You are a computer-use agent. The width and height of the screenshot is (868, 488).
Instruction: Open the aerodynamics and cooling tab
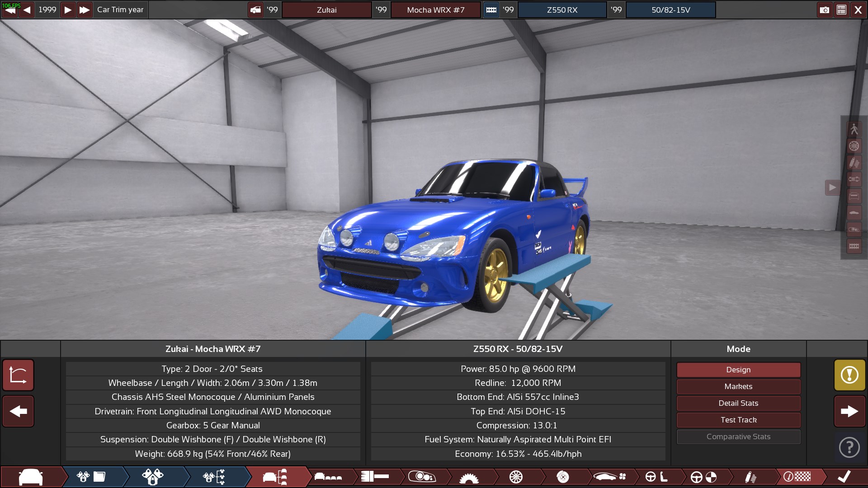coord(610,477)
